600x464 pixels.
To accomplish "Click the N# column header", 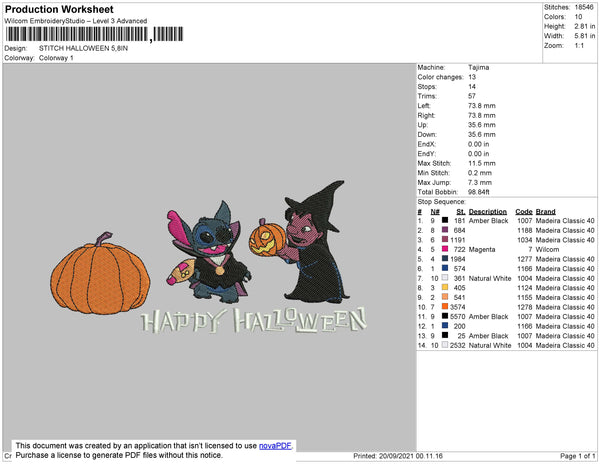I will pos(435,212).
